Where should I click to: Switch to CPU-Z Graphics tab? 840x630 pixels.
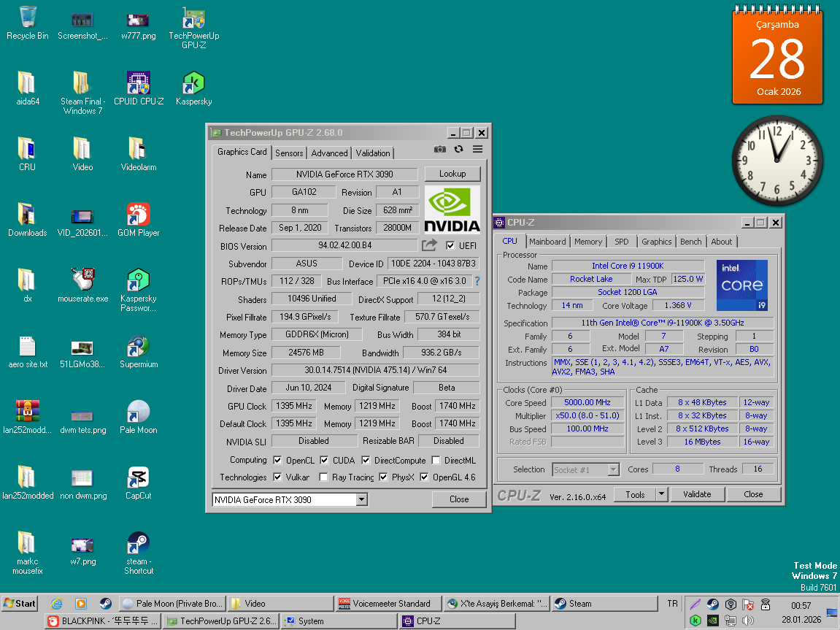click(x=657, y=242)
